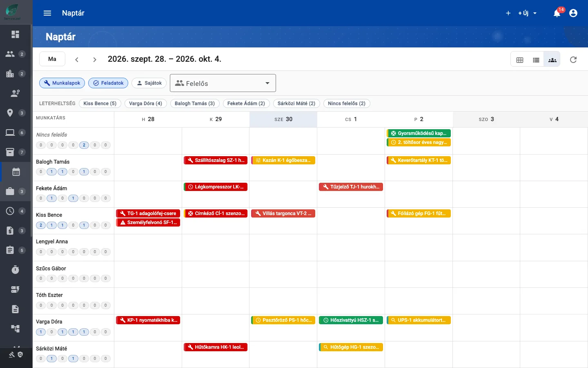Select Varga Dóra (4) workload chip
The image size is (588, 368).
coord(146,103)
